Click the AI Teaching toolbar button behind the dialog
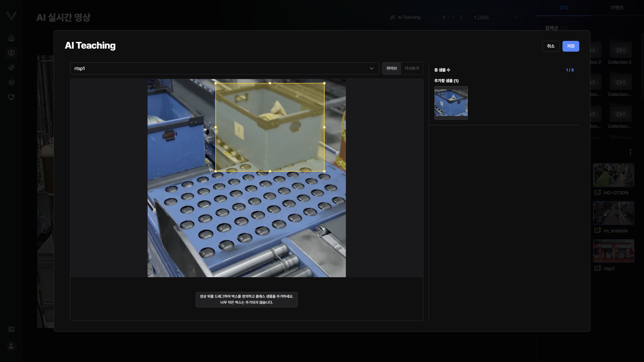The width and height of the screenshot is (644, 362). (x=405, y=17)
